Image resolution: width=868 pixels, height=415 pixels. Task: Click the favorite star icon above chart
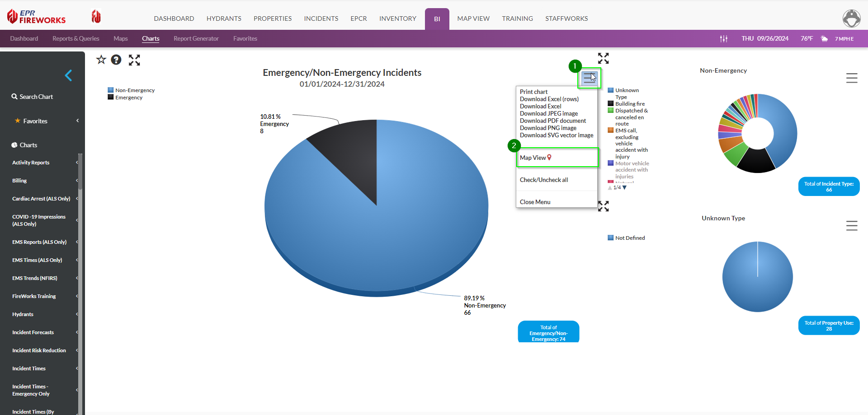[101, 60]
